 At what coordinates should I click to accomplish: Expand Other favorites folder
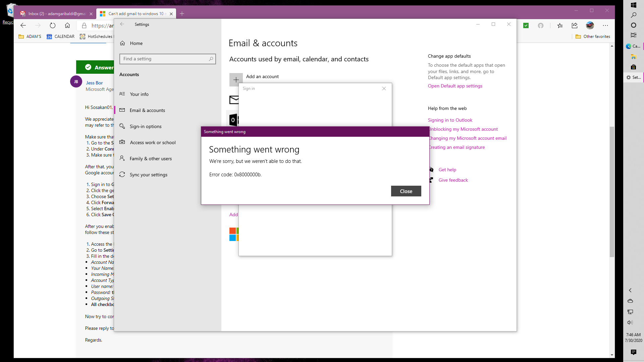coord(593,37)
